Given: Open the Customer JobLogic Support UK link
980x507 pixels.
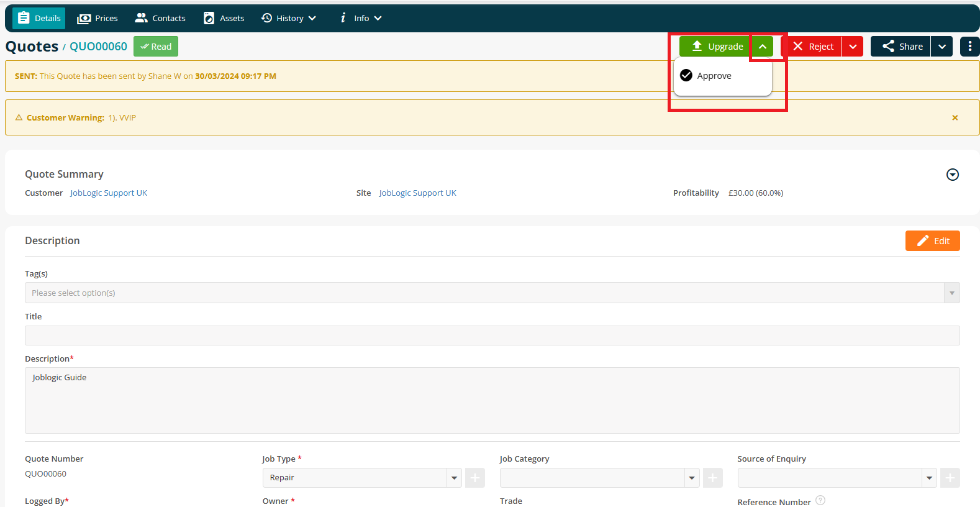Looking at the screenshot, I should 109,193.
